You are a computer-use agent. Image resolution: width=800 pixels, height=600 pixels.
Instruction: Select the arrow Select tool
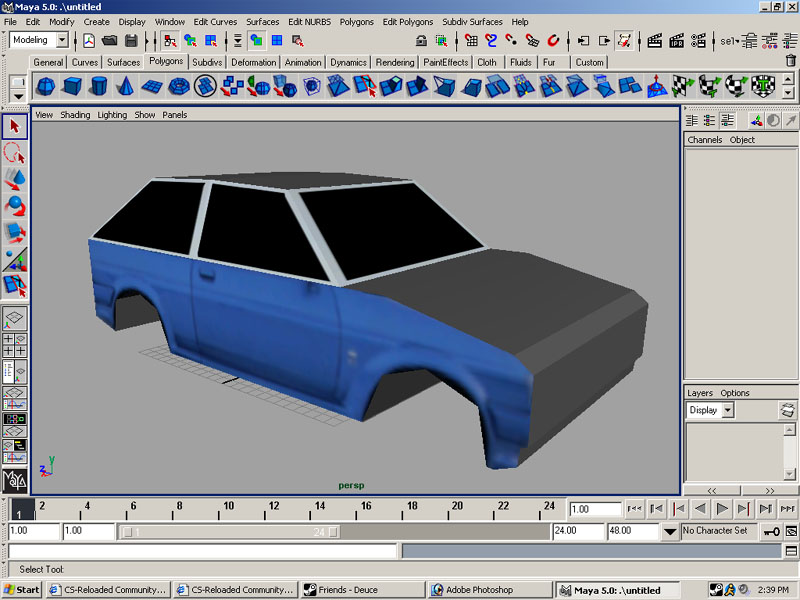15,127
